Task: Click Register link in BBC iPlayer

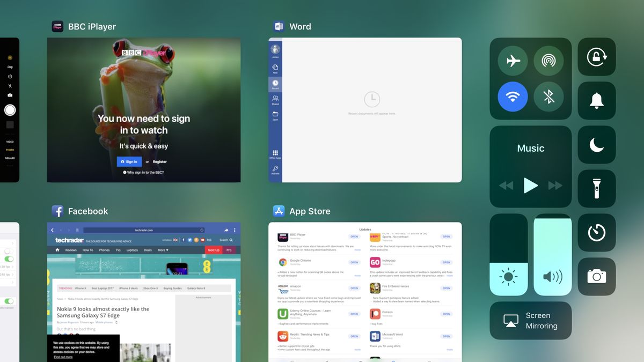Action: click(x=160, y=161)
